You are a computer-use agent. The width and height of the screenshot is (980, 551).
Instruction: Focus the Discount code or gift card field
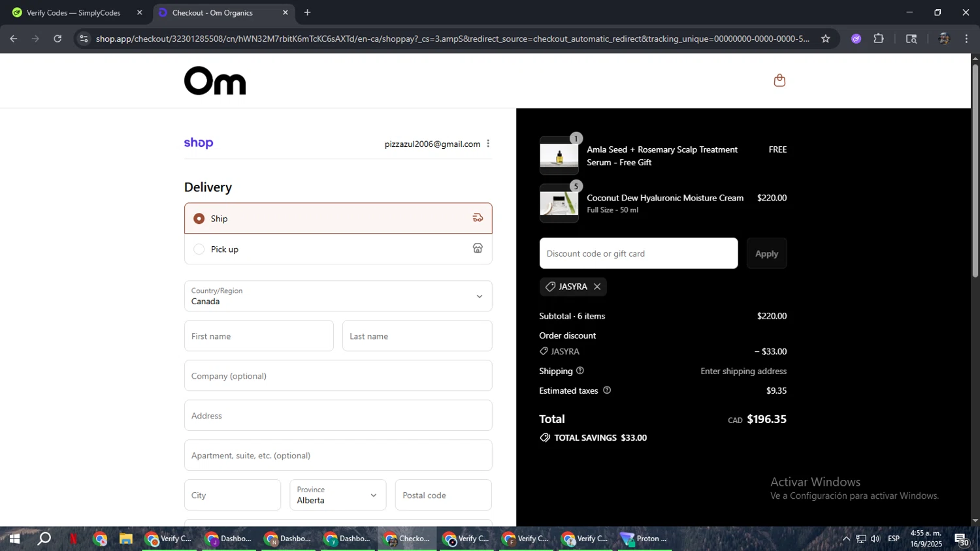tap(638, 253)
